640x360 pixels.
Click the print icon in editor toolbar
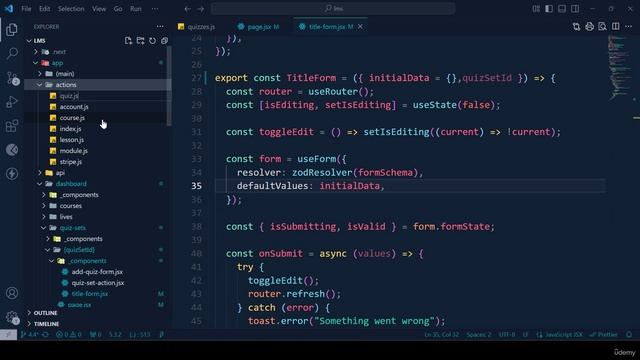tap(589, 27)
